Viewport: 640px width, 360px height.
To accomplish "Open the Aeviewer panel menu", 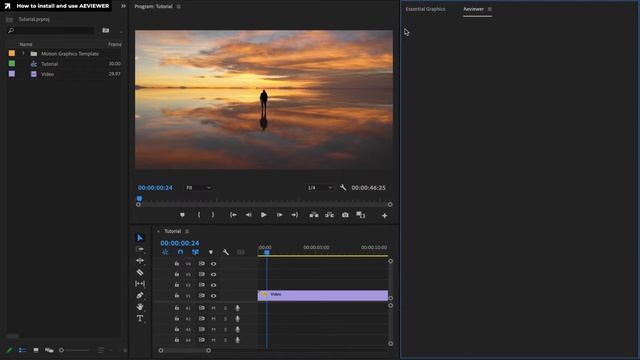I will coord(490,9).
